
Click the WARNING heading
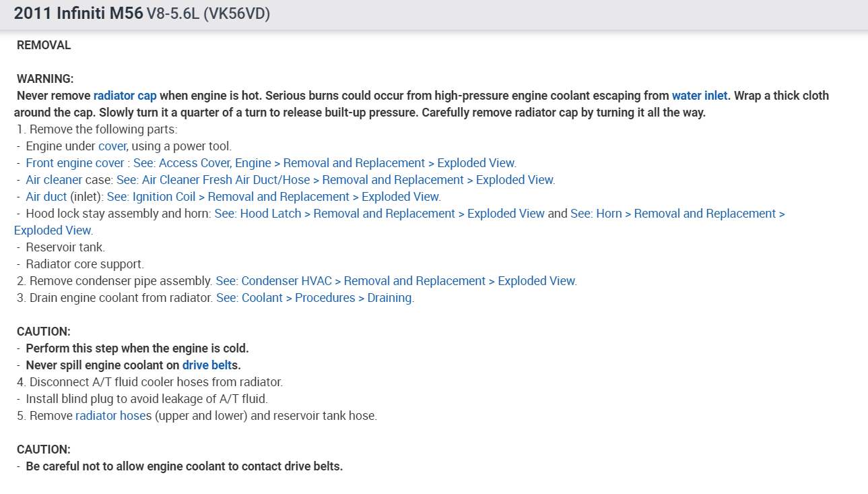pos(45,79)
